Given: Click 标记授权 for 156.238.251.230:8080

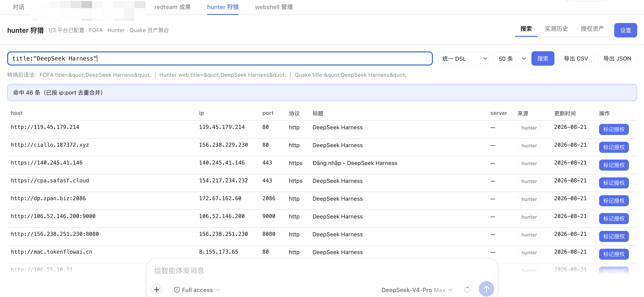Looking at the screenshot, I should (614, 236).
